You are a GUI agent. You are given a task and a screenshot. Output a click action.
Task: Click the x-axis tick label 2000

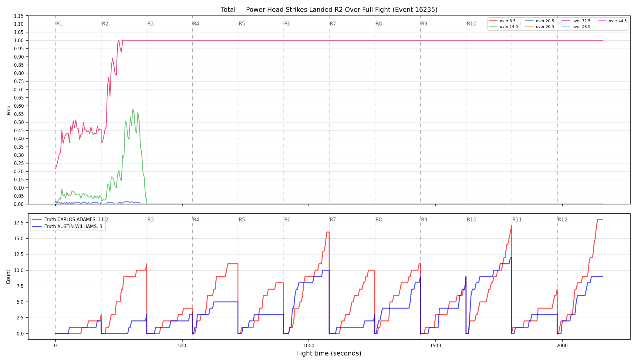562,345
